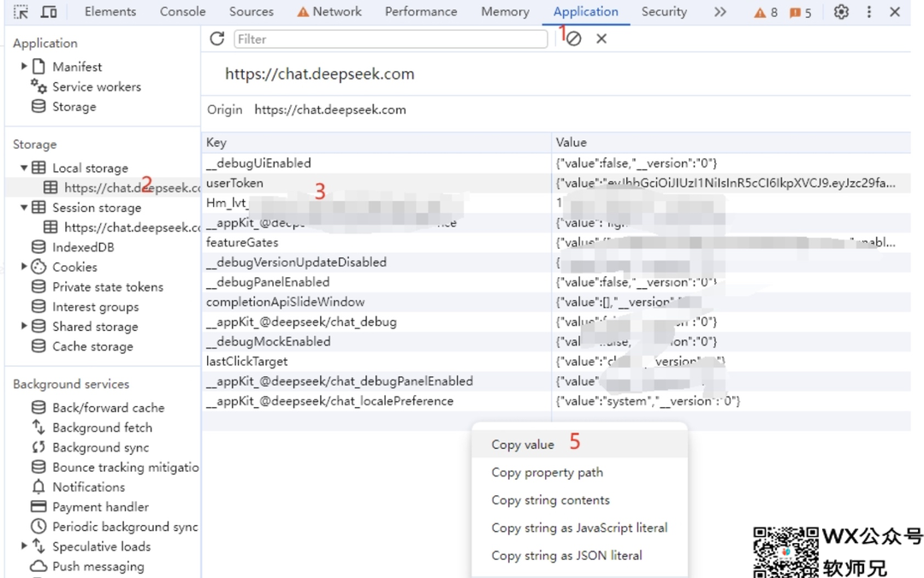Choose Copy property path menu item
The width and height of the screenshot is (924, 578).
[579, 472]
